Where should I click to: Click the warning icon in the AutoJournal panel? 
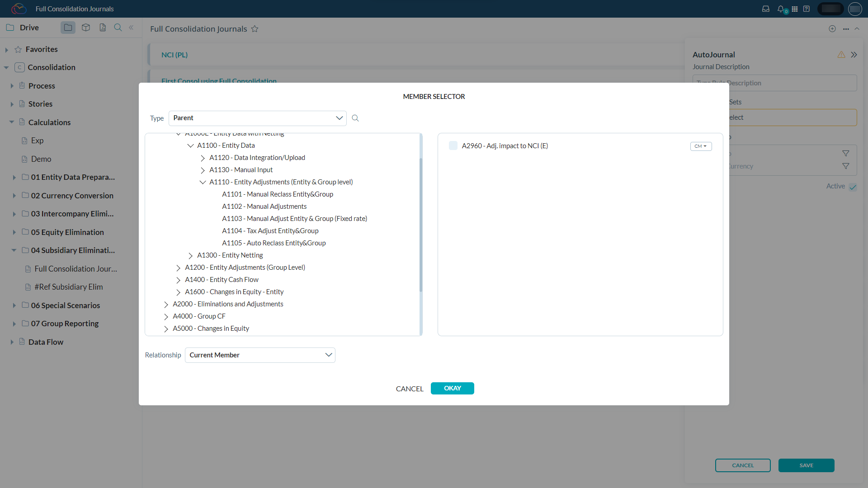tap(841, 54)
